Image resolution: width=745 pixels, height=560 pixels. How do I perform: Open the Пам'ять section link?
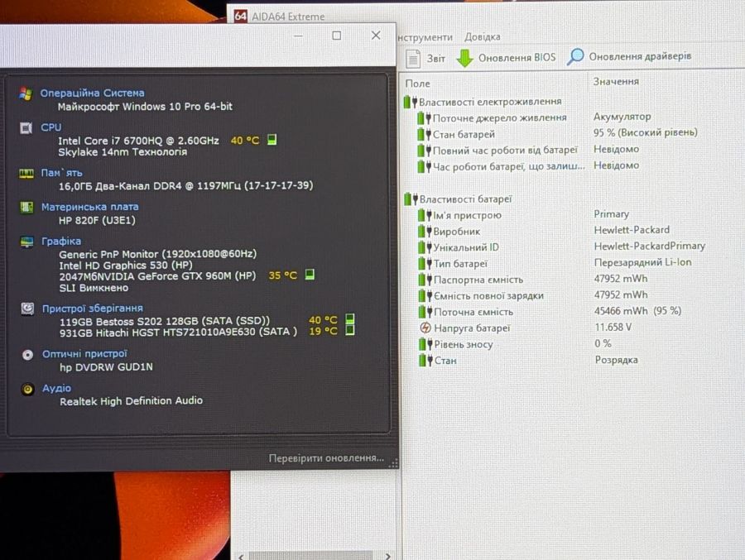62,173
